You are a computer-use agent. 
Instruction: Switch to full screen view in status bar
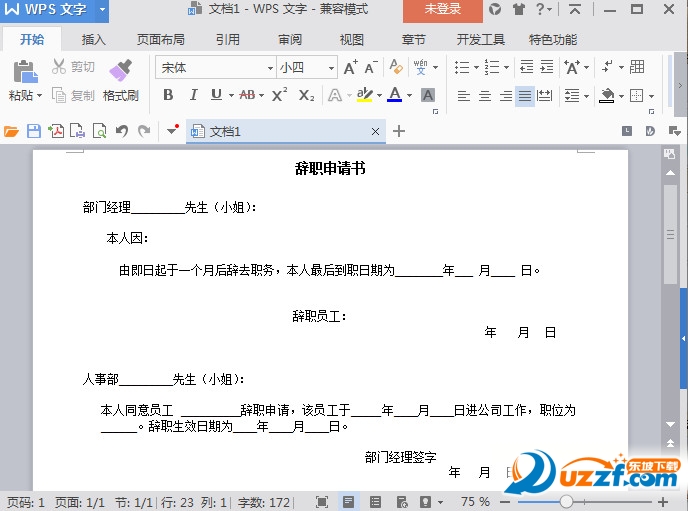322,502
